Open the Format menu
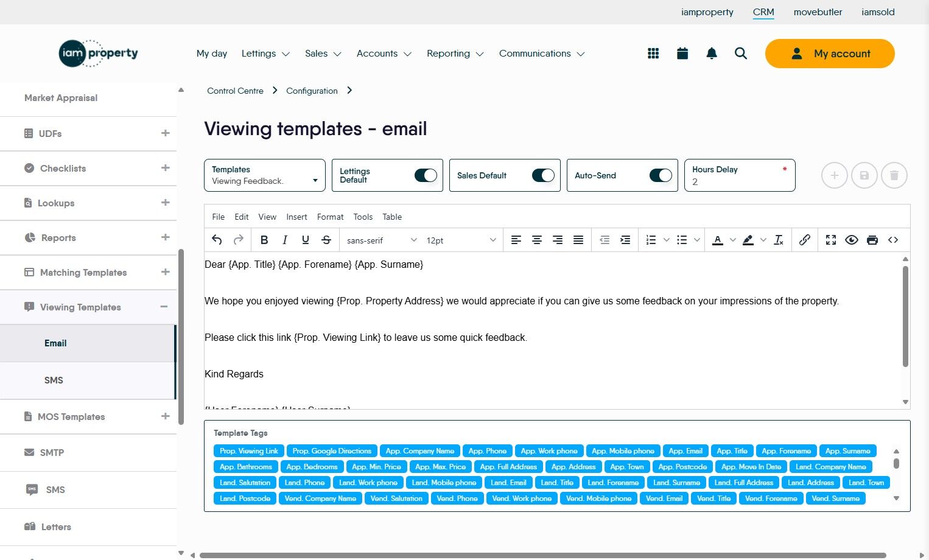The image size is (929, 560). (330, 217)
